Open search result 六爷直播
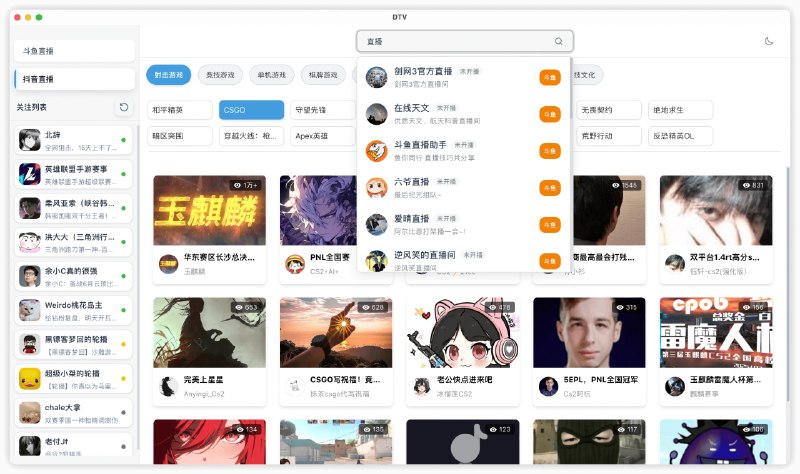This screenshot has height=474, width=800. (x=463, y=188)
